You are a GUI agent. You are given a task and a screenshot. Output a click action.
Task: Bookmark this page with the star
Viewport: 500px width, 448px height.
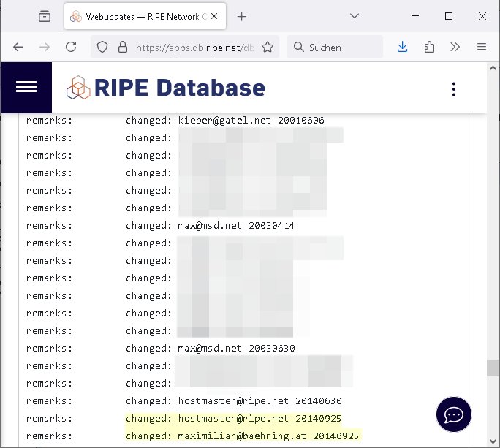coord(268,48)
